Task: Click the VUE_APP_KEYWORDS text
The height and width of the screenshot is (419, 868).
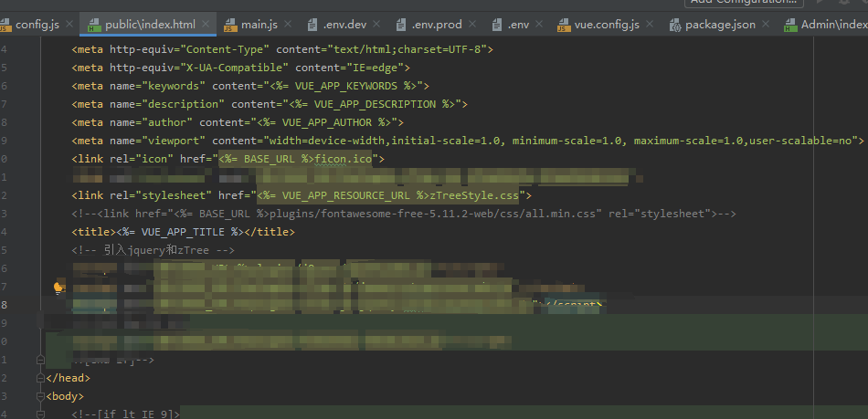Action: pos(346,86)
